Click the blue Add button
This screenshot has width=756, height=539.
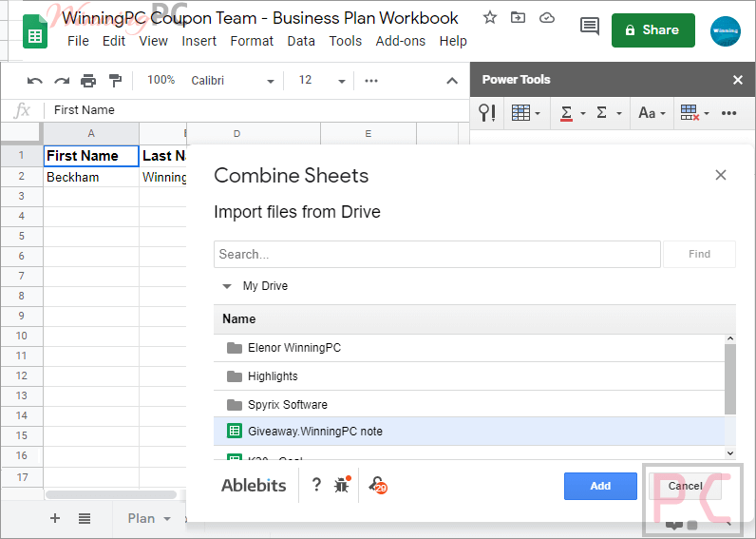tap(600, 486)
